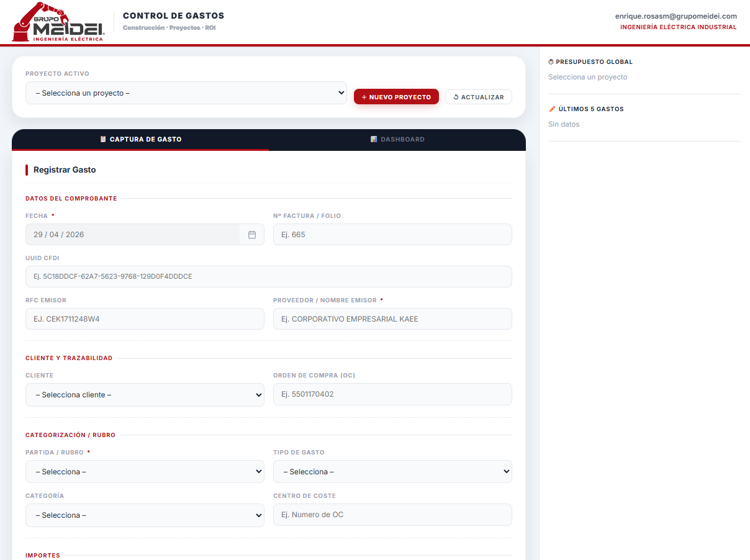Expand the Partida / Rubro dropdown
This screenshot has height=560, width=750.
point(145,472)
